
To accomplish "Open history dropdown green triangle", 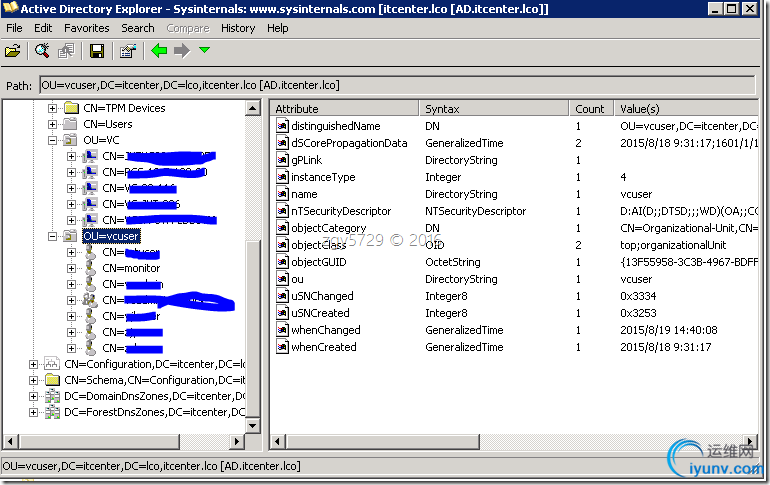I will click(205, 50).
